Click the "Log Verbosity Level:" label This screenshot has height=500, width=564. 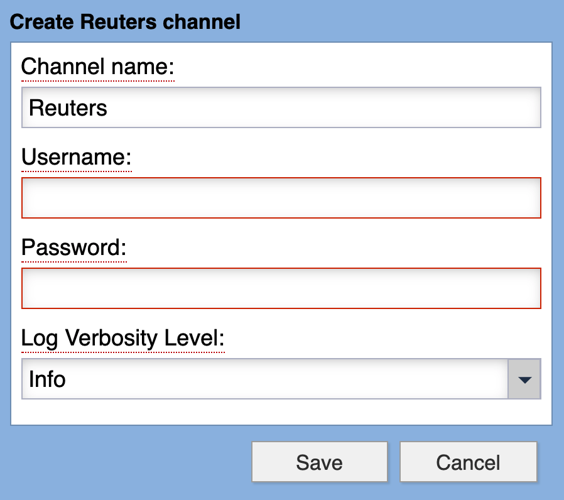click(x=123, y=338)
